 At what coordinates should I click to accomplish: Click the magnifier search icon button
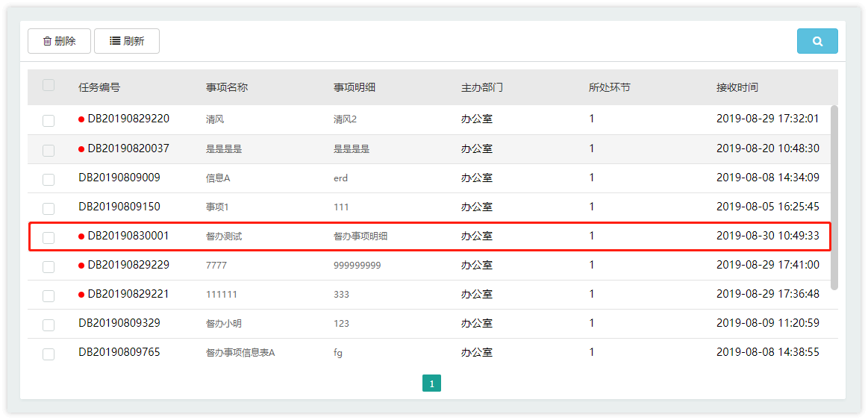pos(817,42)
